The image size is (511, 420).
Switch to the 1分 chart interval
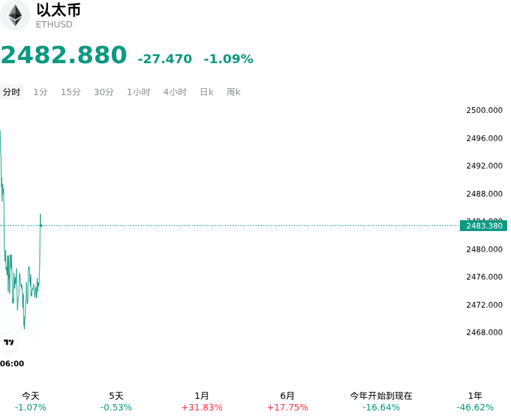[40, 92]
